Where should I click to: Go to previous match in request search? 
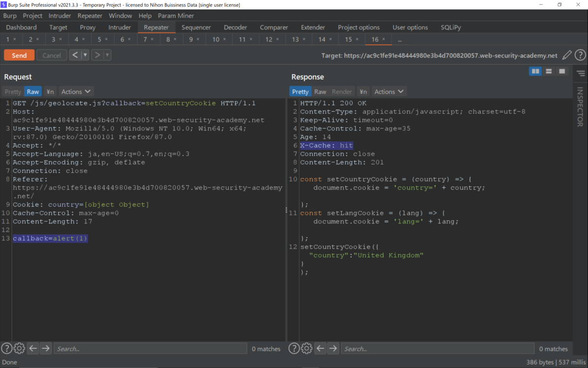(x=33, y=348)
